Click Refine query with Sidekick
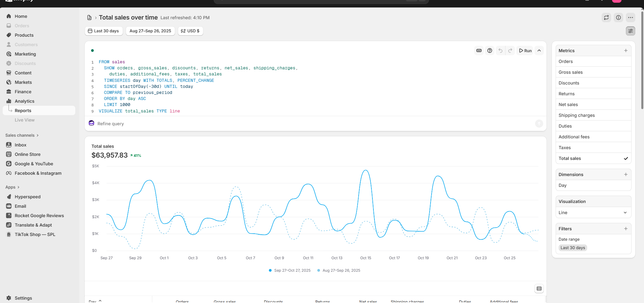 pyautogui.click(x=110, y=124)
